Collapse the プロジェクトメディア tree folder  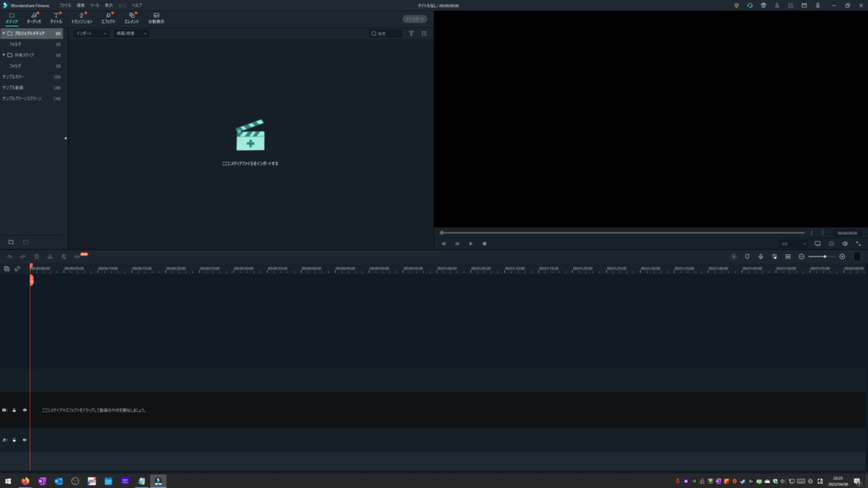(3, 33)
